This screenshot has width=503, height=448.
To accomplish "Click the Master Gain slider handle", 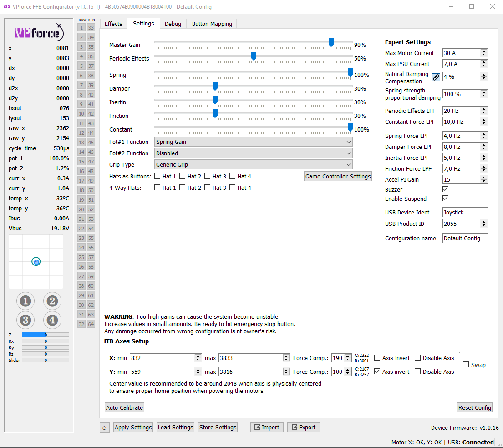I will (x=331, y=42).
